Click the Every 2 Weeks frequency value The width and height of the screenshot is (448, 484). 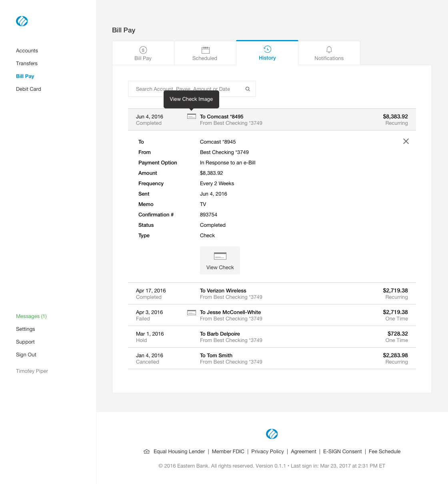tap(217, 184)
